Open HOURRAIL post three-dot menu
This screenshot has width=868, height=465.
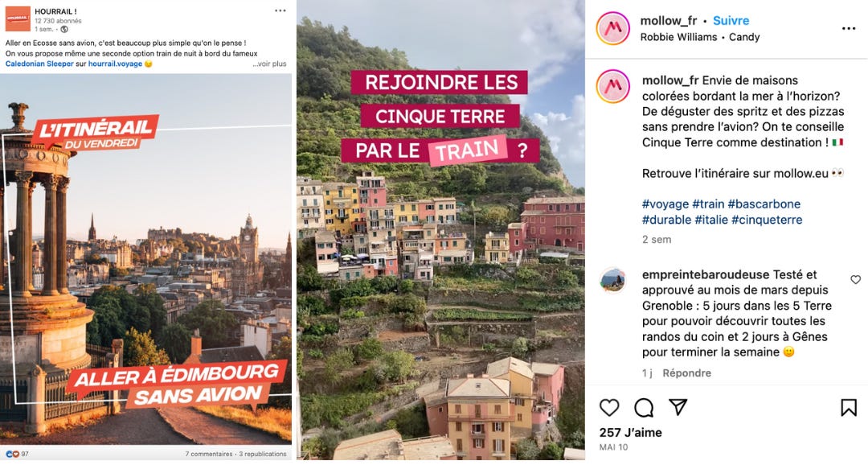(280, 10)
